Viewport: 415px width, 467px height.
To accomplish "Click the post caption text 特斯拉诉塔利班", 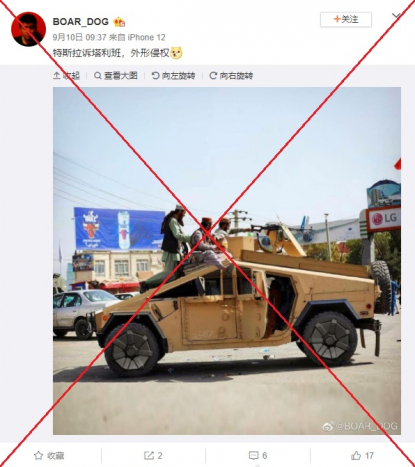I will click(x=87, y=53).
